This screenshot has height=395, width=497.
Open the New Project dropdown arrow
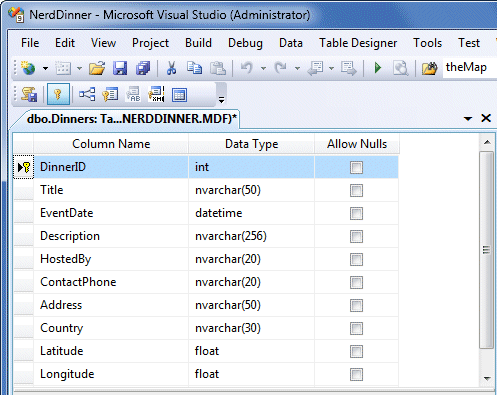click(x=45, y=68)
